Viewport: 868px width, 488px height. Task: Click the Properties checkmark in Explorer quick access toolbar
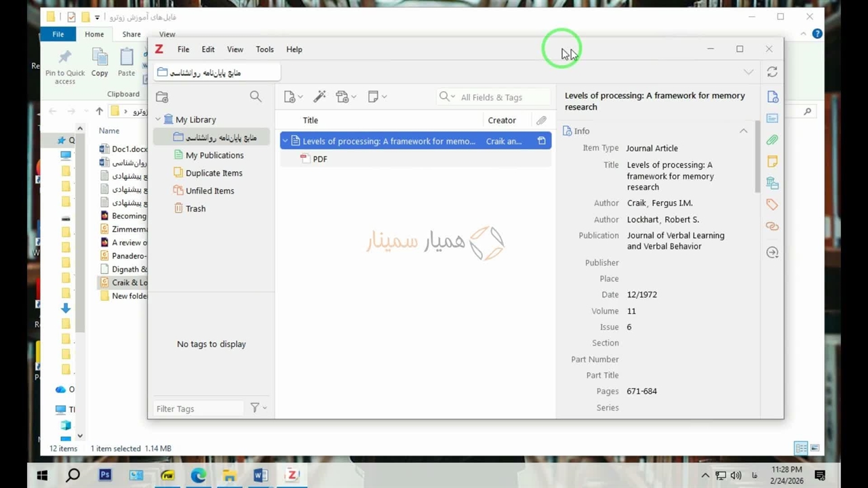pyautogui.click(x=71, y=17)
